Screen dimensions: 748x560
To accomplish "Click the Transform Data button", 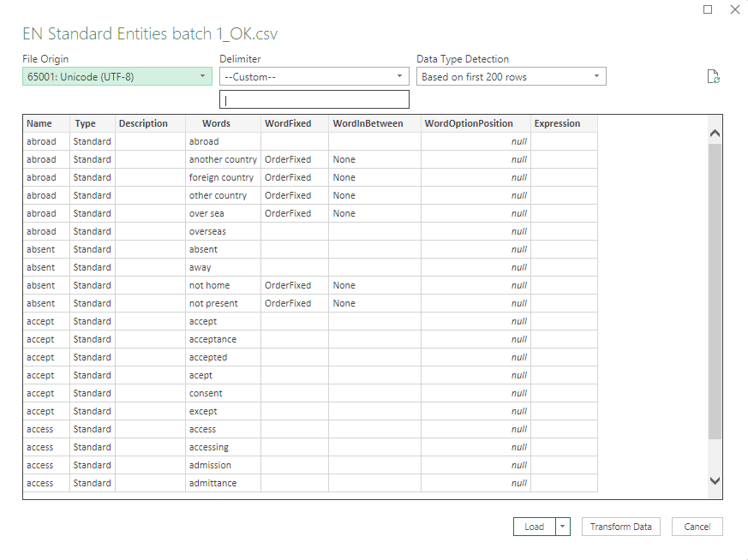I will tap(621, 527).
